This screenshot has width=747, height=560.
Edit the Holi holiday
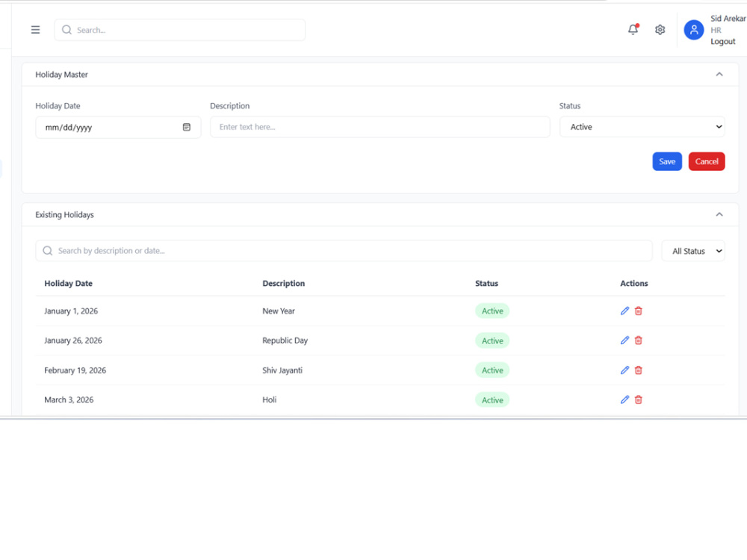[x=624, y=399]
